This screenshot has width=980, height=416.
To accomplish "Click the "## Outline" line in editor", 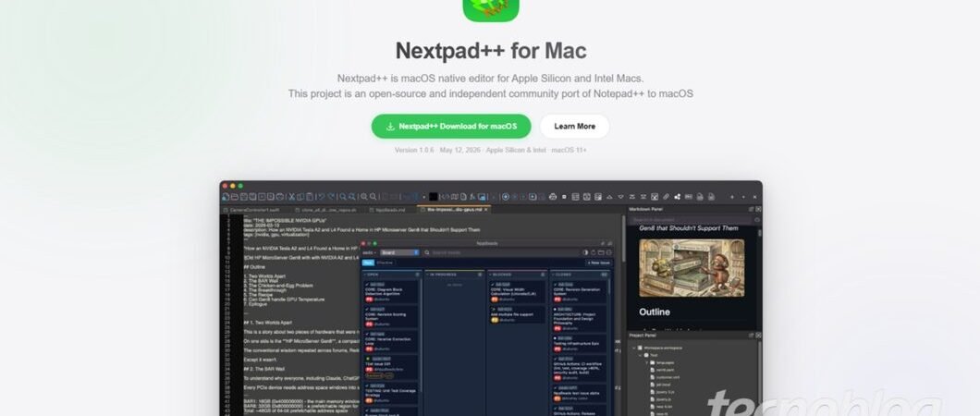I will click(x=256, y=267).
